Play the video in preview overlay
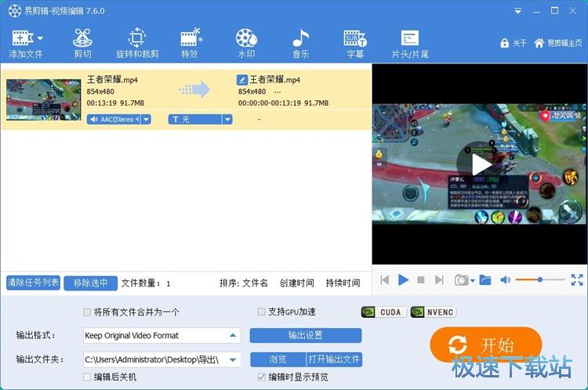This screenshot has height=390, width=588. [x=480, y=164]
